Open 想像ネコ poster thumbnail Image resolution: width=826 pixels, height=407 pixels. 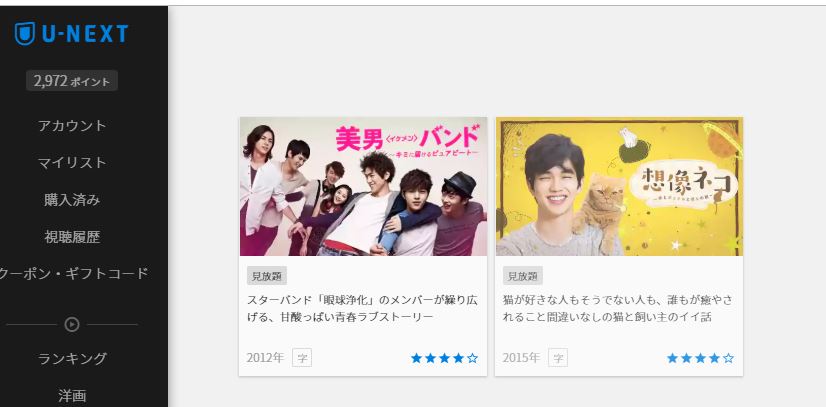click(x=619, y=186)
